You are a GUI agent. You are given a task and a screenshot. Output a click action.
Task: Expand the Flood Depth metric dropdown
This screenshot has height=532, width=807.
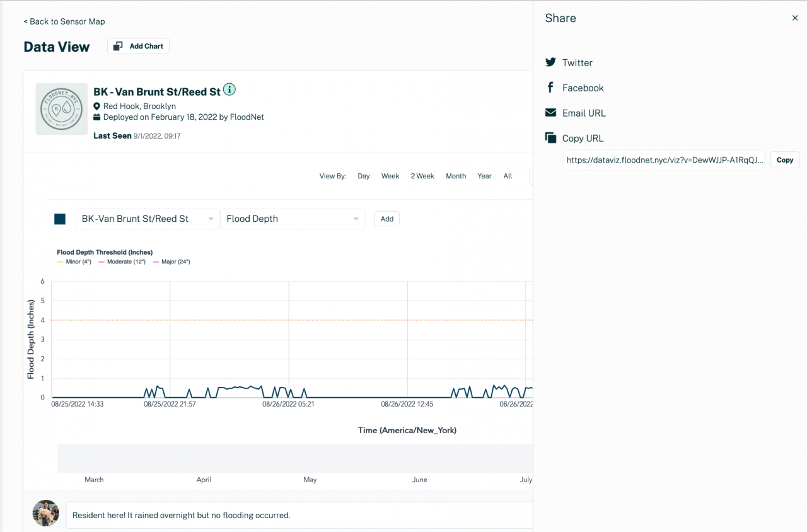coord(293,219)
